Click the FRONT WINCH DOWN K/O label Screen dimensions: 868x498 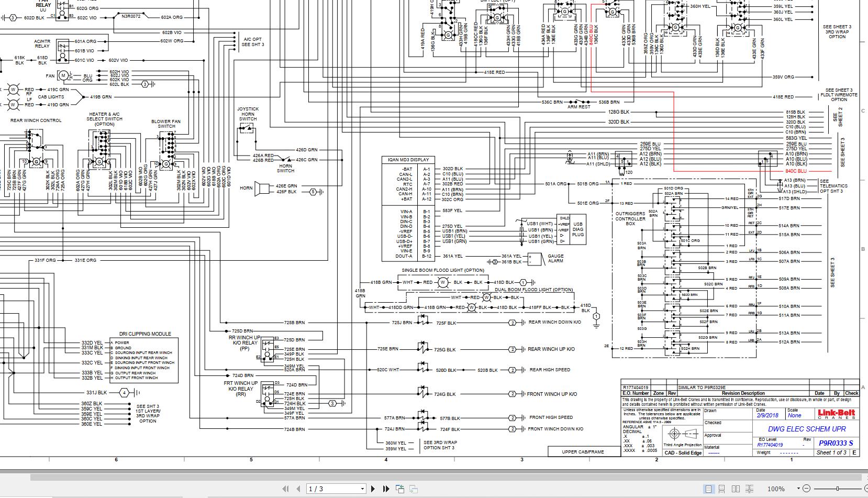click(x=555, y=429)
